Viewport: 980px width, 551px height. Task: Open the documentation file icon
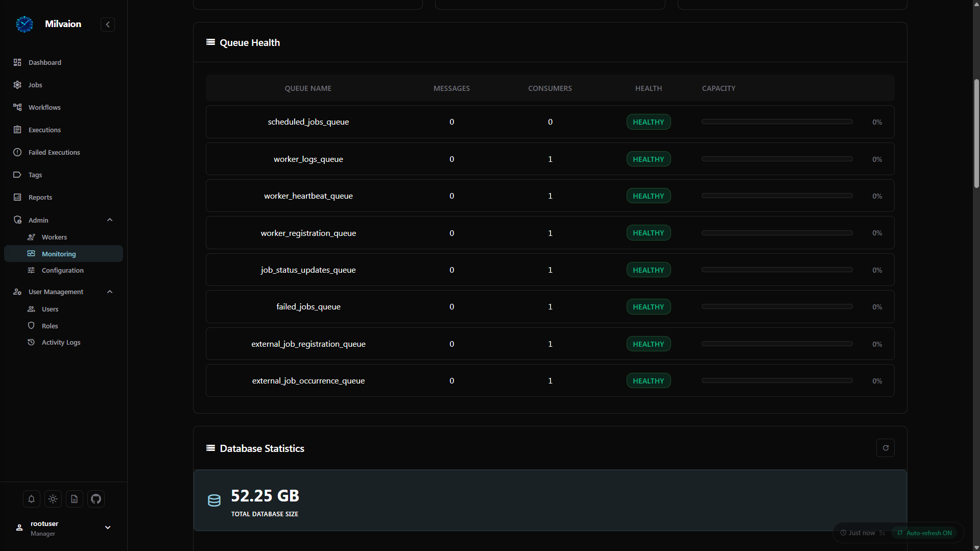tap(75, 499)
